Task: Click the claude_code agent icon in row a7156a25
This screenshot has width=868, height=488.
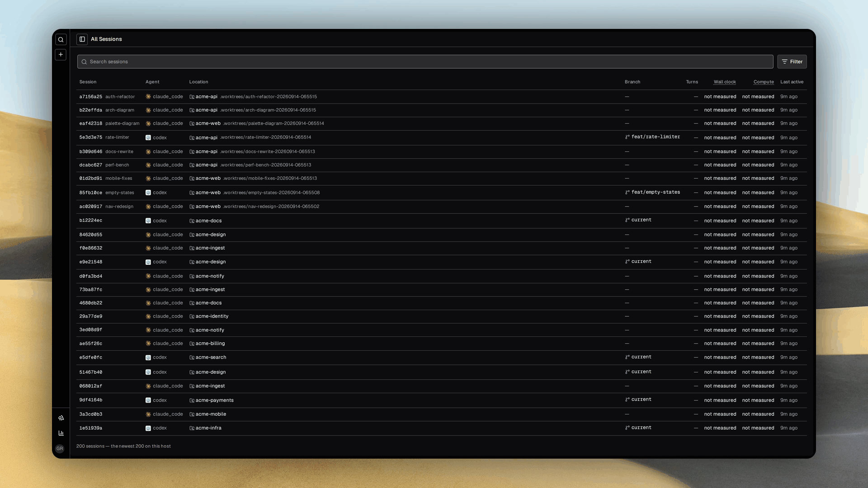Action: point(148,97)
